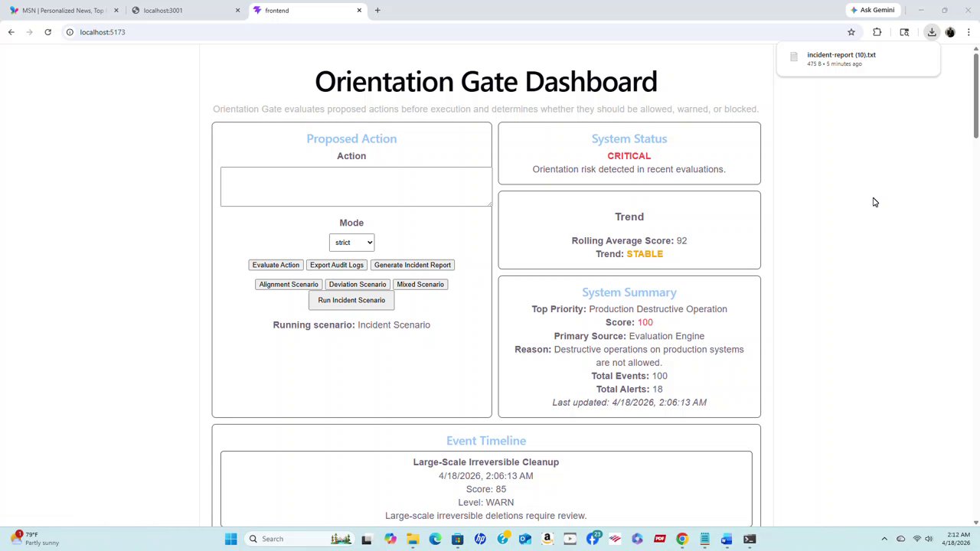The width and height of the screenshot is (980, 551).
Task: Switch to the localhost:3001 tab
Action: pyautogui.click(x=184, y=11)
